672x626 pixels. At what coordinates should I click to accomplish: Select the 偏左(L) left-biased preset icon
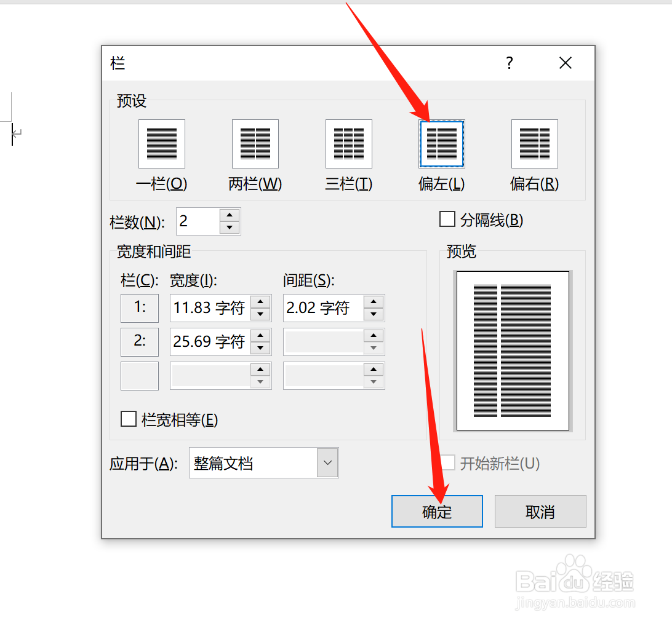(x=442, y=144)
